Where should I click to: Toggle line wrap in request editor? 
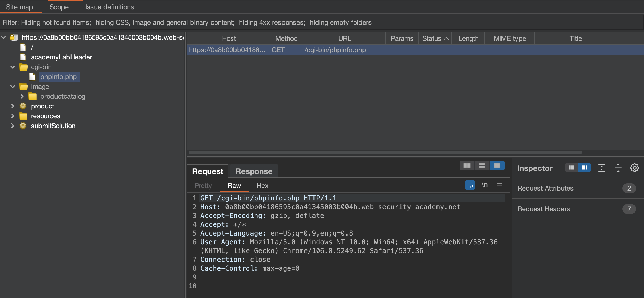coord(469,185)
